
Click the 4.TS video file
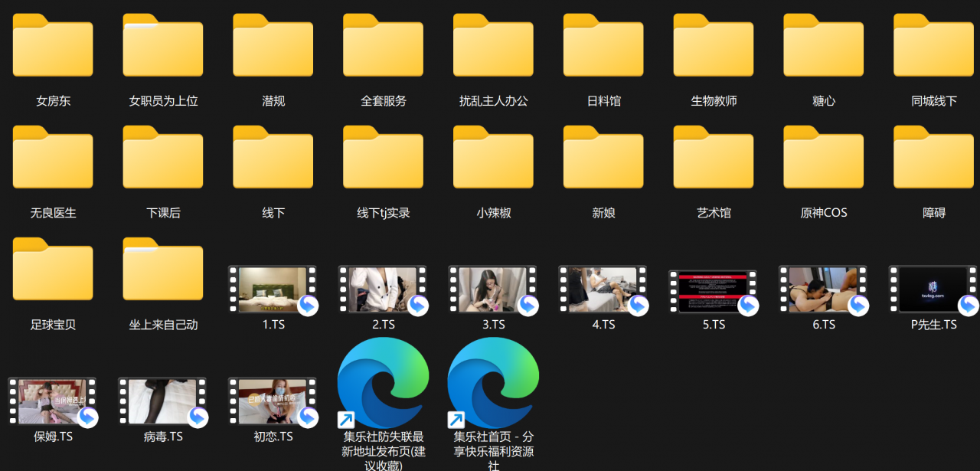point(603,290)
